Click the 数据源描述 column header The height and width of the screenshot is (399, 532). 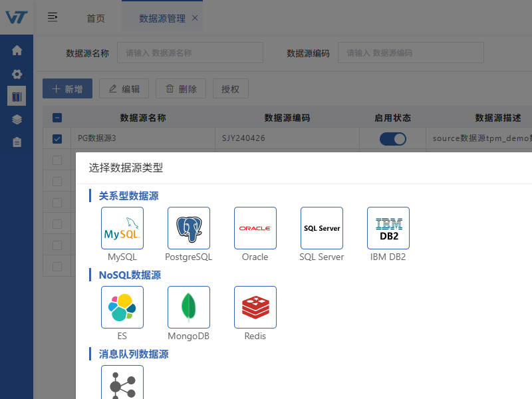(497, 118)
